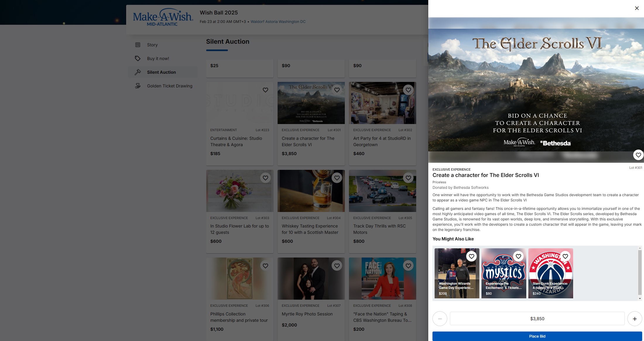Click the Story sidebar icon
This screenshot has width=644, height=341.
coord(138,45)
